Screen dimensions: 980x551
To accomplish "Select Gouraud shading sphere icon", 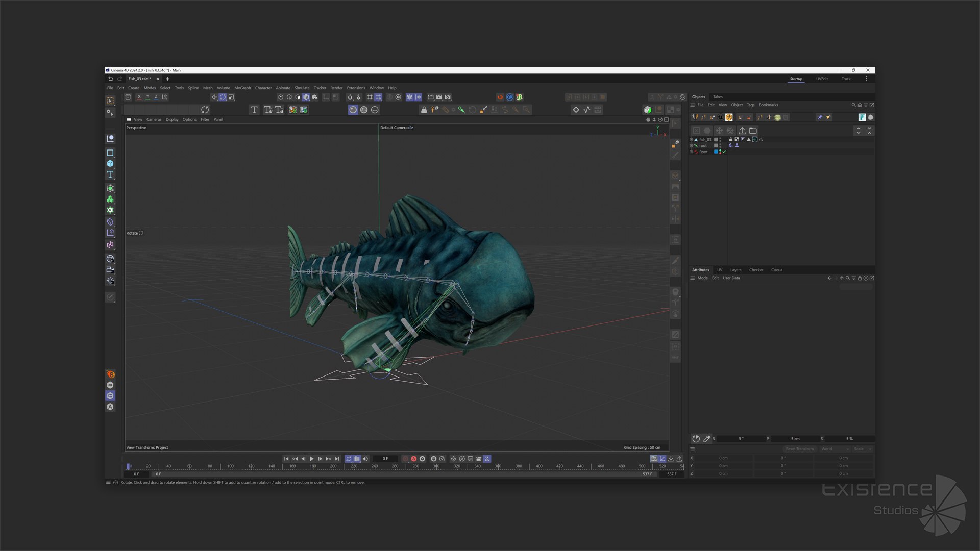I will click(353, 110).
